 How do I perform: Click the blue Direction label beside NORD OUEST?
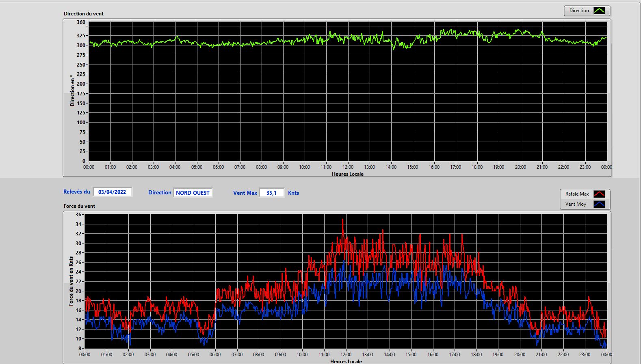pos(160,192)
